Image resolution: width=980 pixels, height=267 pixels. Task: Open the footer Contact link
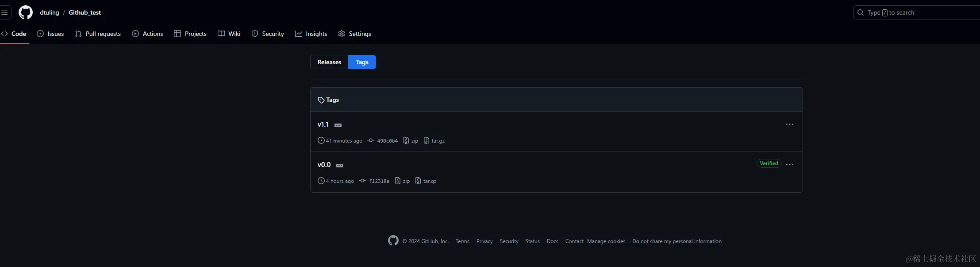[x=574, y=241]
